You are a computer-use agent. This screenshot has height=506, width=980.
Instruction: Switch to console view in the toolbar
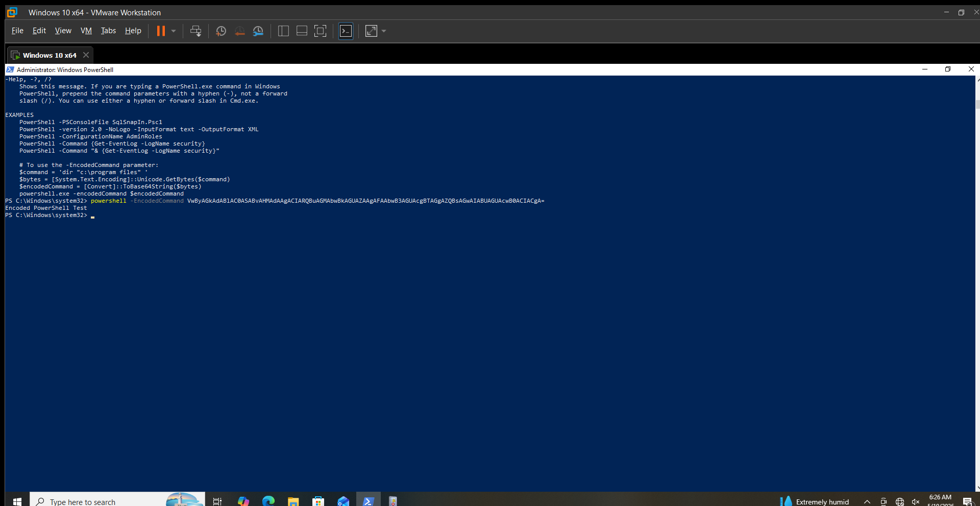coord(346,31)
